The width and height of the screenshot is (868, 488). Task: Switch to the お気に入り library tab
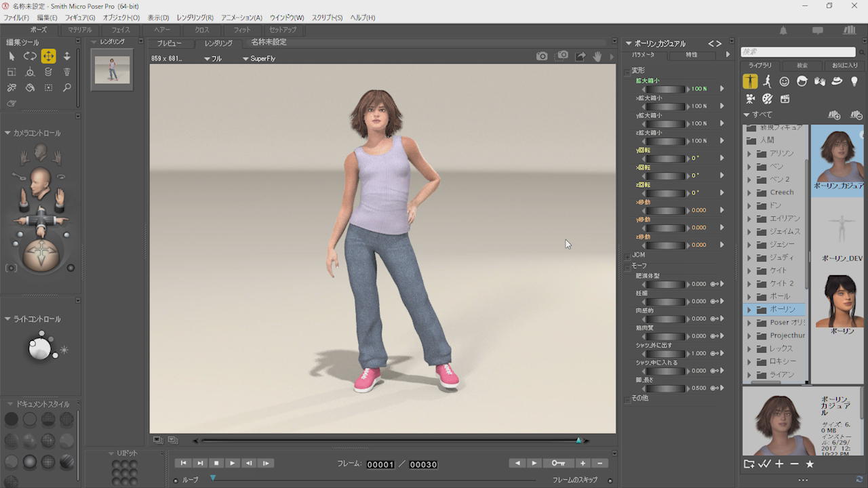point(844,65)
